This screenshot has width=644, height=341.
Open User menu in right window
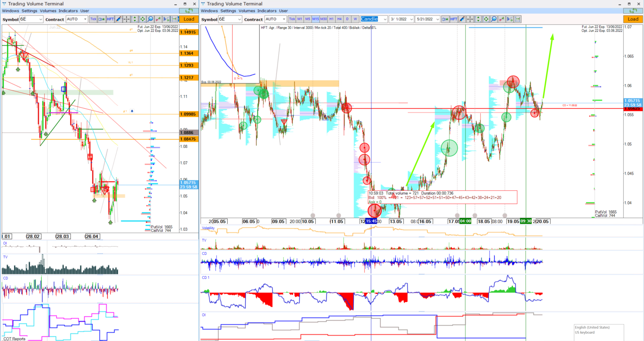coord(283,11)
